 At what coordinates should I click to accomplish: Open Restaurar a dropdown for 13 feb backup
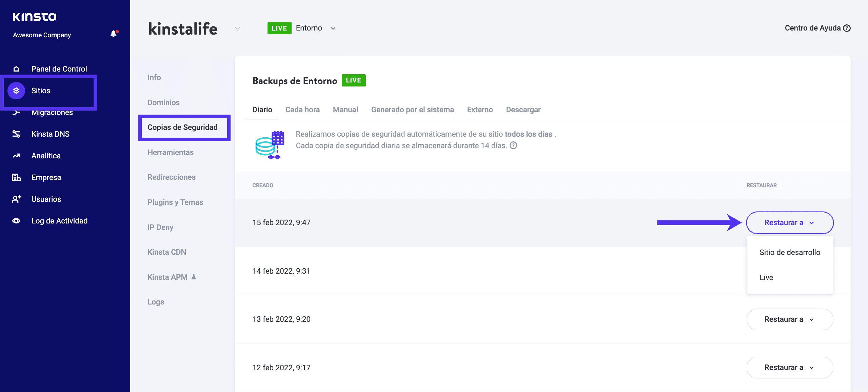coord(789,319)
